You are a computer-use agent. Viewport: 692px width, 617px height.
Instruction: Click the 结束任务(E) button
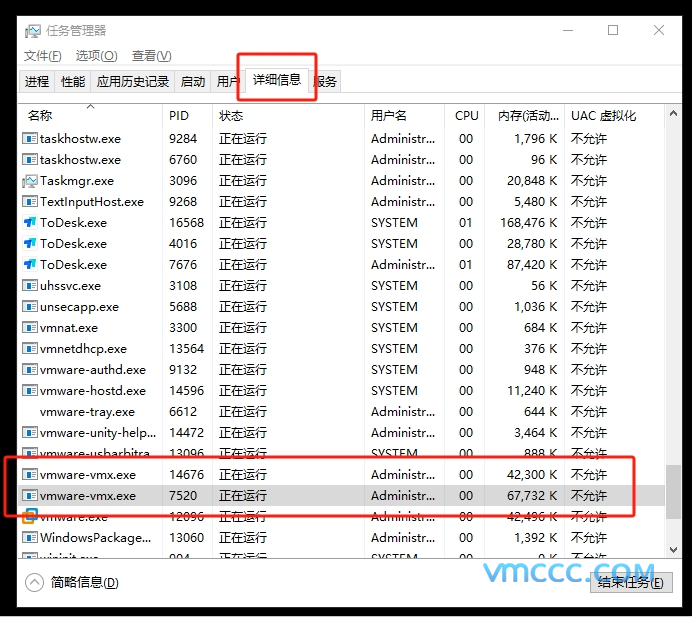(631, 583)
